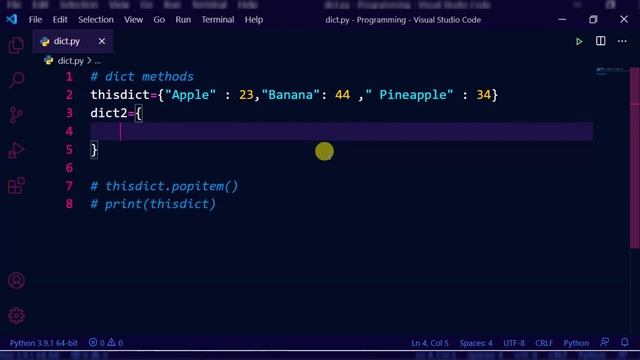Open the Selection menu
Viewport: 640px width, 360px height.
[96, 20]
